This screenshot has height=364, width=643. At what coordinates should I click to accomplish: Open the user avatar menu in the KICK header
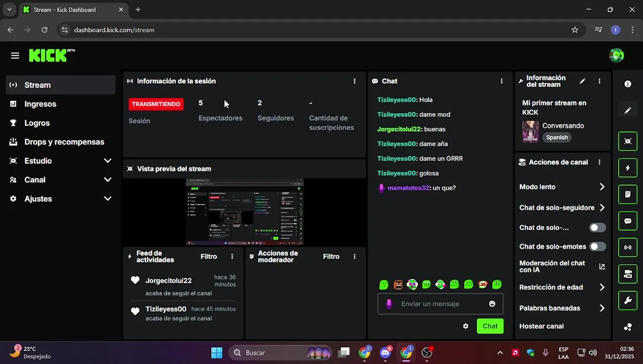[616, 56]
